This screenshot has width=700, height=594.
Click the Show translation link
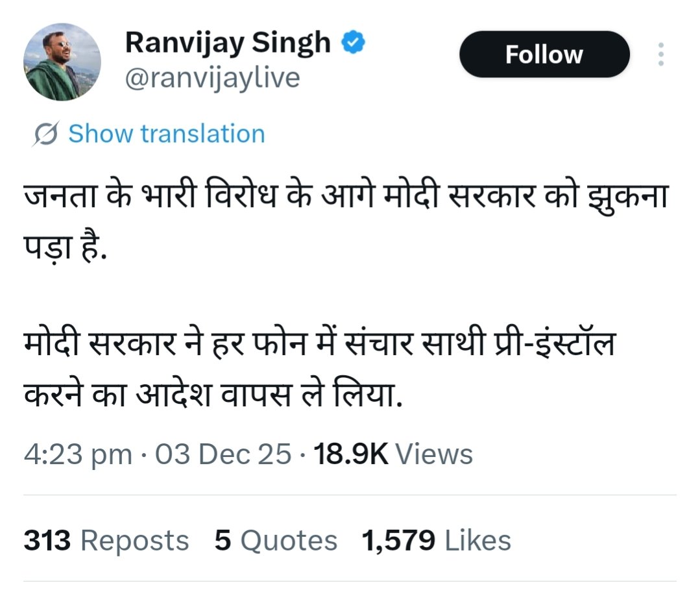[166, 134]
